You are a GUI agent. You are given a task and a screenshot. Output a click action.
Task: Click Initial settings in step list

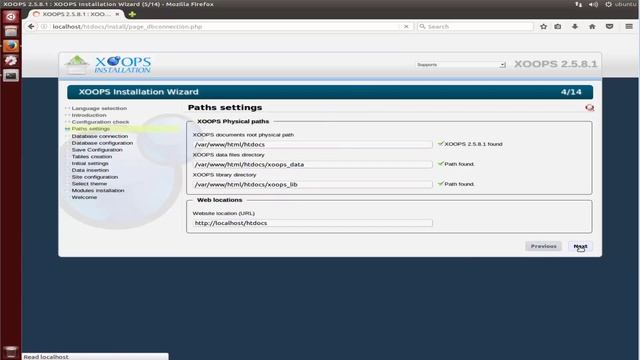(90, 163)
